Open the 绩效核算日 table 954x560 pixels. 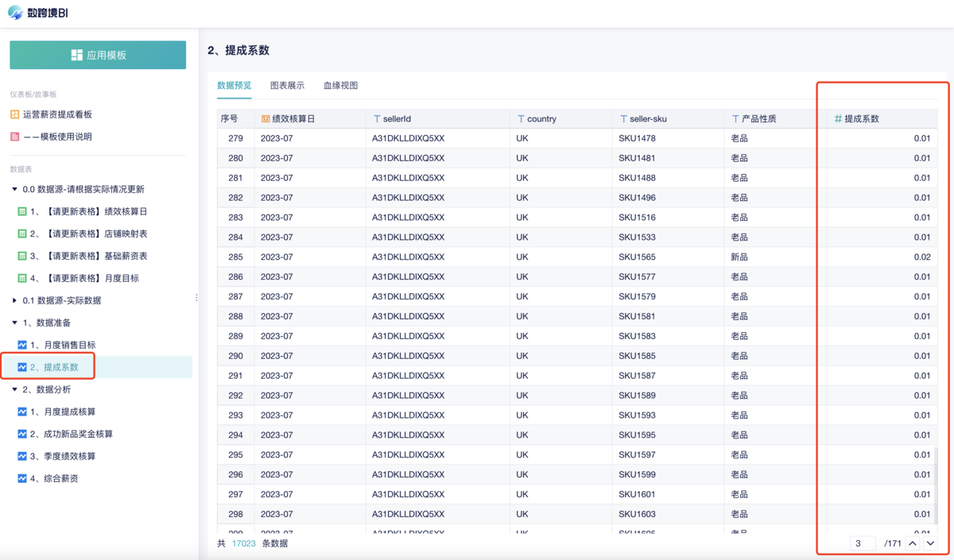(x=88, y=211)
